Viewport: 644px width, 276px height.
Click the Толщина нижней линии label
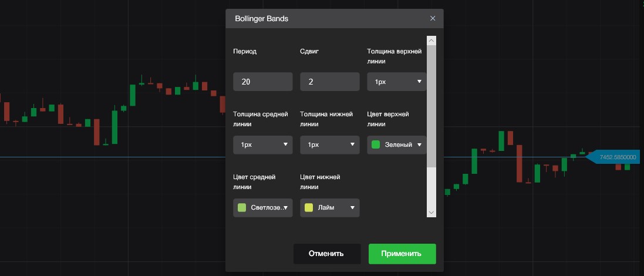326,119
